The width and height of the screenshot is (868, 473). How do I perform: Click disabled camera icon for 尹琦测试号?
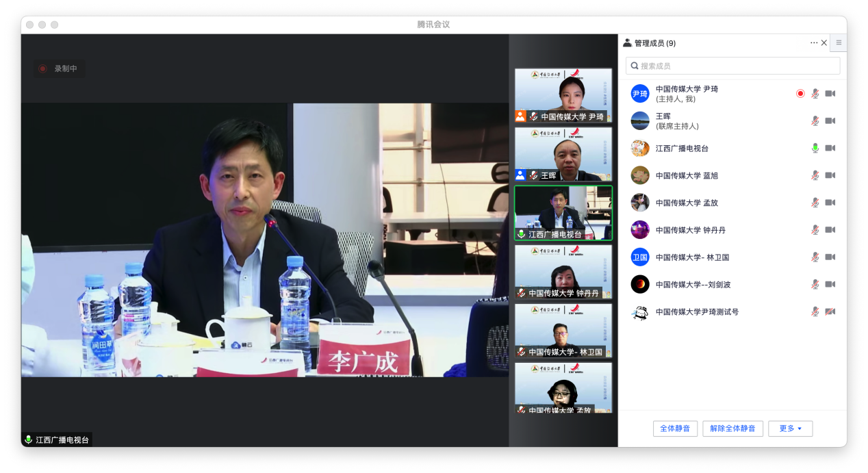pyautogui.click(x=830, y=311)
